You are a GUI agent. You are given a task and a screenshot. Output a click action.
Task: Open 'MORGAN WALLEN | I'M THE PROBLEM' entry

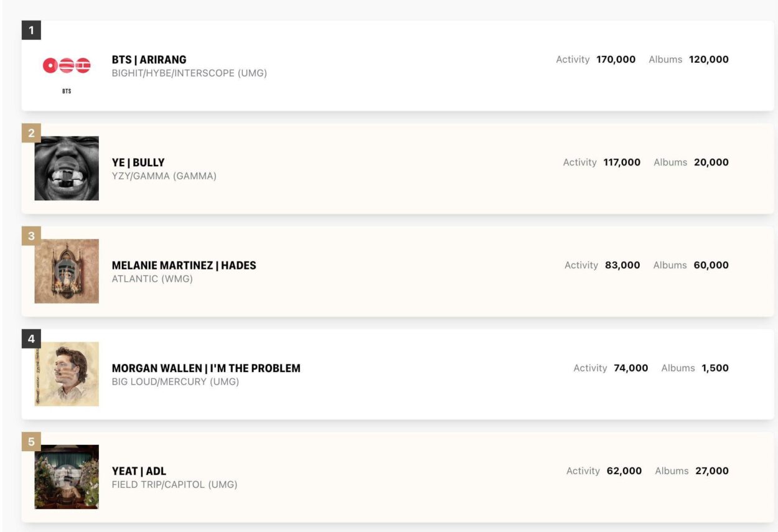click(206, 368)
